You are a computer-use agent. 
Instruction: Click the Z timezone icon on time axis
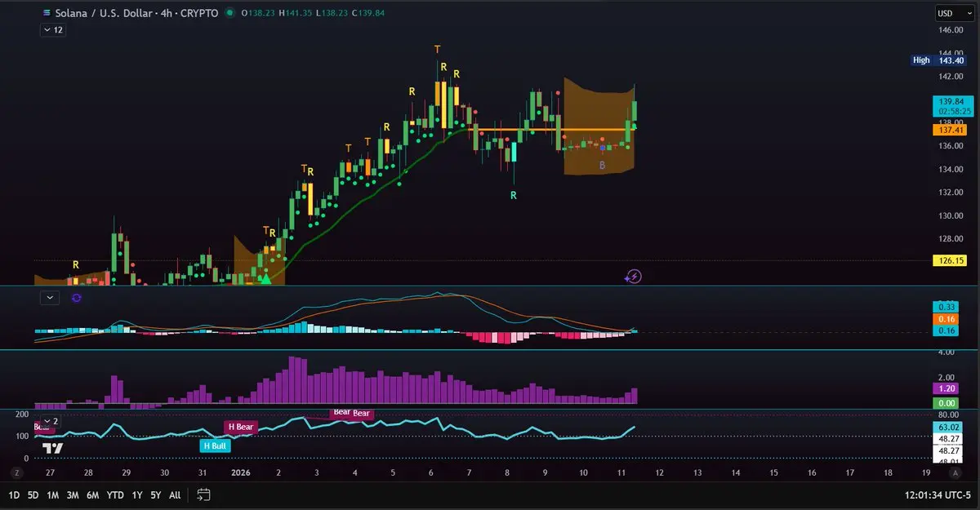coord(16,472)
